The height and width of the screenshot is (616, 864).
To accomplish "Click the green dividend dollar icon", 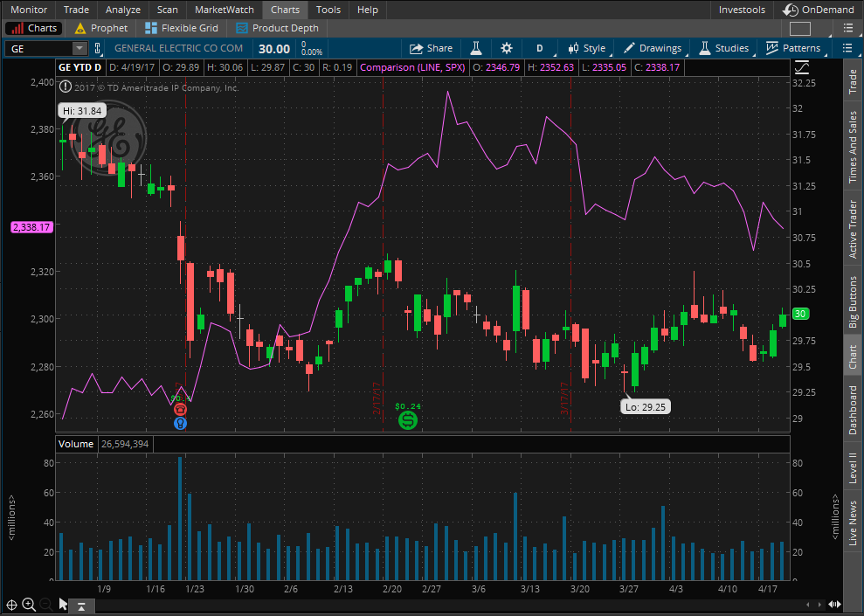I will (408, 421).
